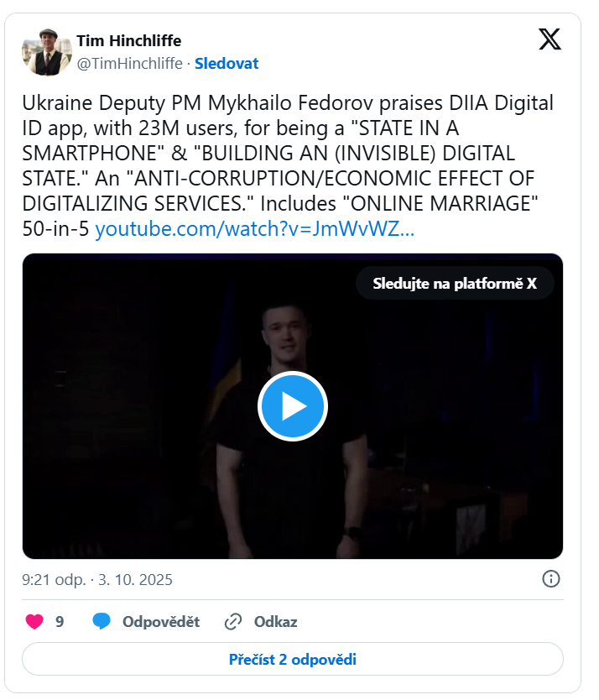Click the pink heart like icon

tap(34, 621)
